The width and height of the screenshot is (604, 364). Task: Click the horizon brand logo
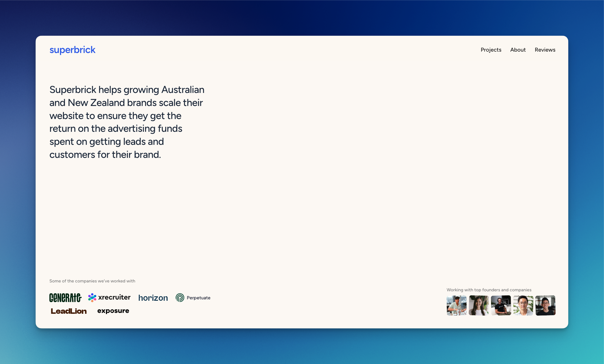click(x=153, y=297)
